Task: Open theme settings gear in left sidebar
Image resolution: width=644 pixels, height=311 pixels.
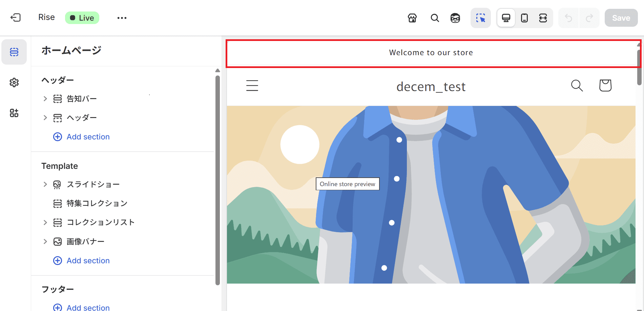Action: pos(14,82)
